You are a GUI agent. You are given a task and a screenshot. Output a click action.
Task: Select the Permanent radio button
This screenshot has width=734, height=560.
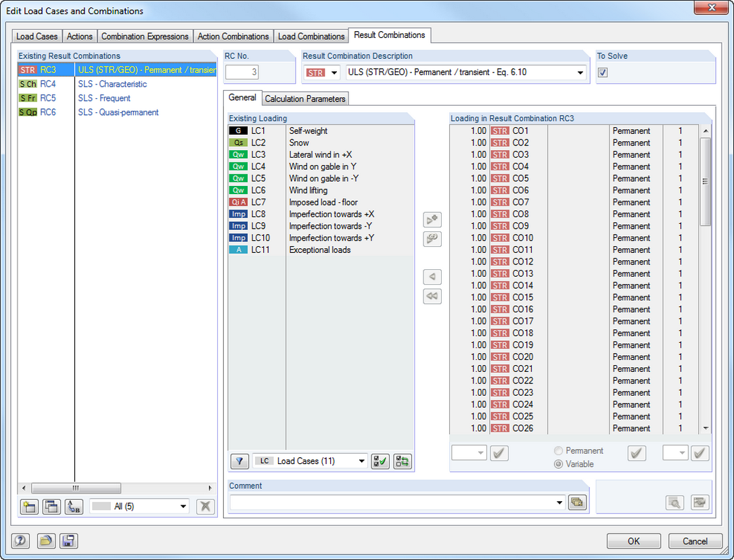click(558, 450)
